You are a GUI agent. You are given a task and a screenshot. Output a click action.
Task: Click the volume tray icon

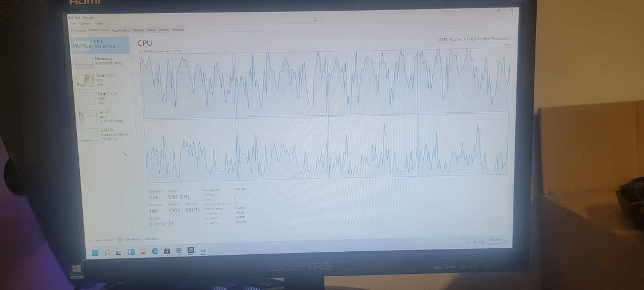pyautogui.click(x=481, y=242)
